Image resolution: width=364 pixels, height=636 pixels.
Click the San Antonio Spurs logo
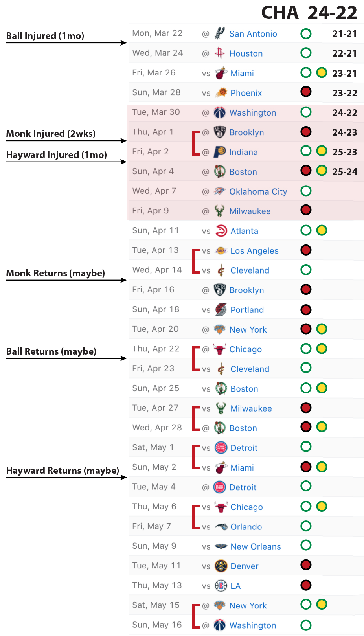(x=219, y=33)
